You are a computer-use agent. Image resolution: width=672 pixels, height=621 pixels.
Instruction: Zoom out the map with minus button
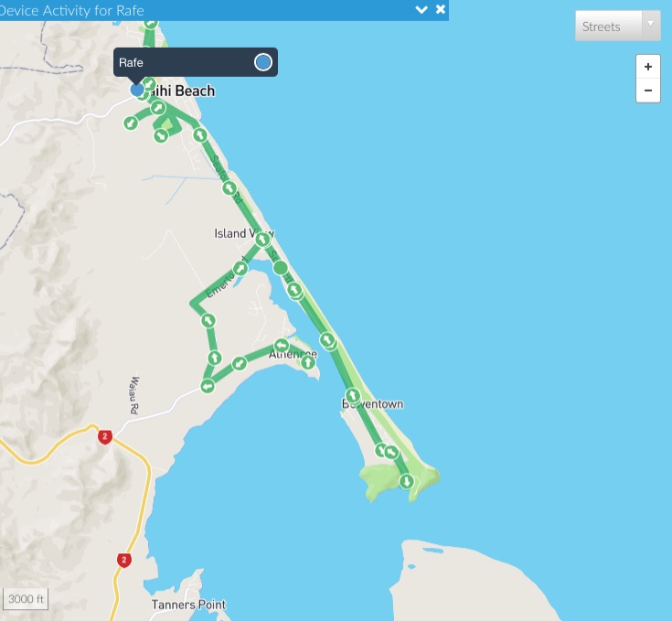pyautogui.click(x=647, y=91)
